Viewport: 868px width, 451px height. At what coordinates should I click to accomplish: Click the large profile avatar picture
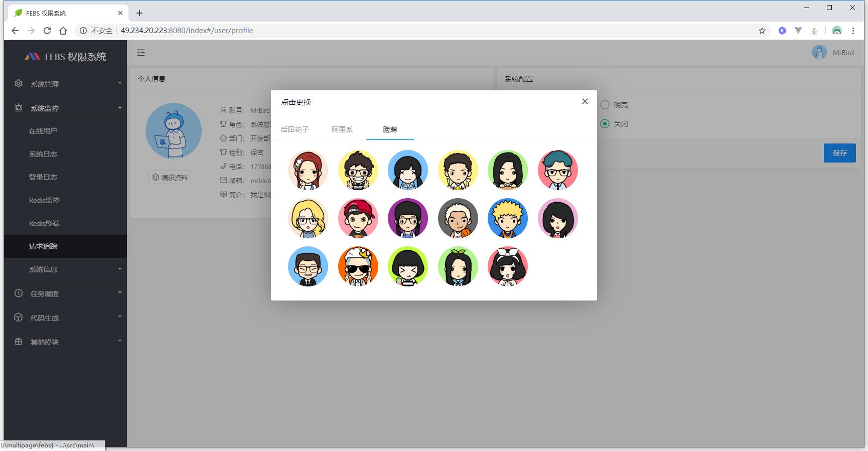(x=174, y=131)
